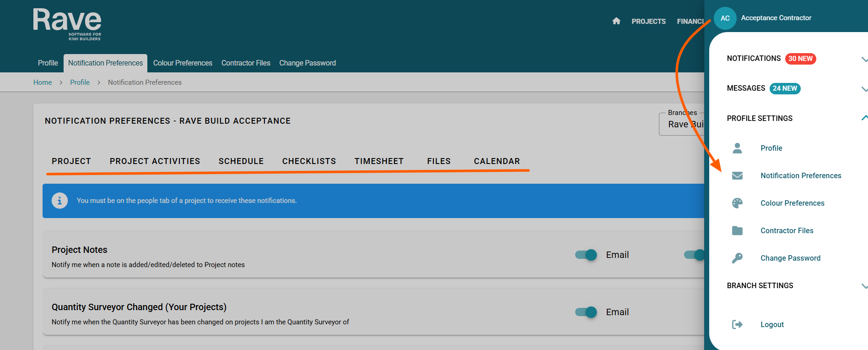Open the Colour Preferences top tab
This screenshot has width=868, height=350.
coord(183,63)
